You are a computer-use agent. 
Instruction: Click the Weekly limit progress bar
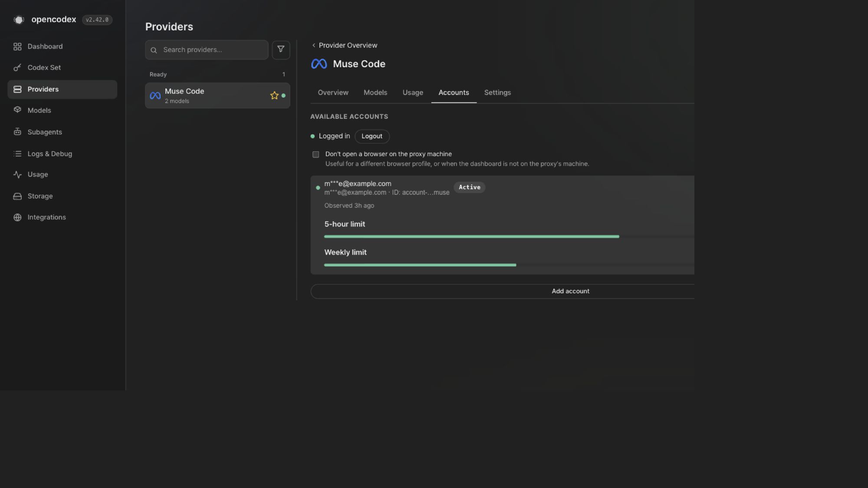[509, 265]
